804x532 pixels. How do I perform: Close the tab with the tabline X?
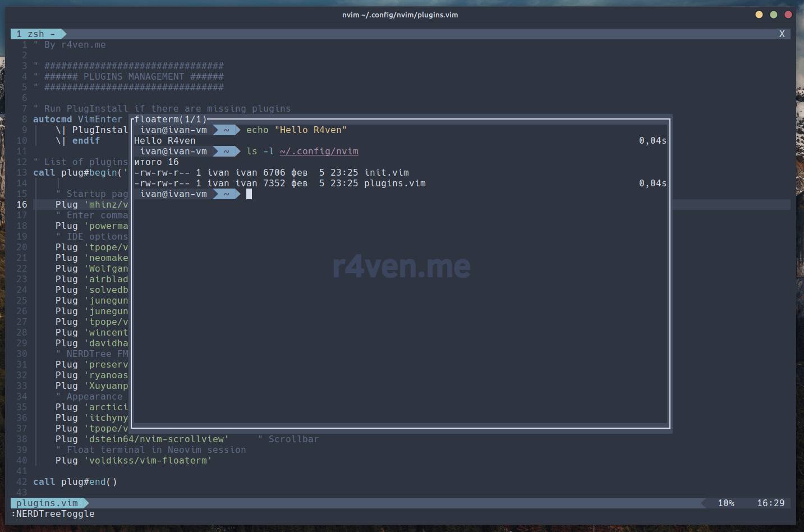coord(782,34)
